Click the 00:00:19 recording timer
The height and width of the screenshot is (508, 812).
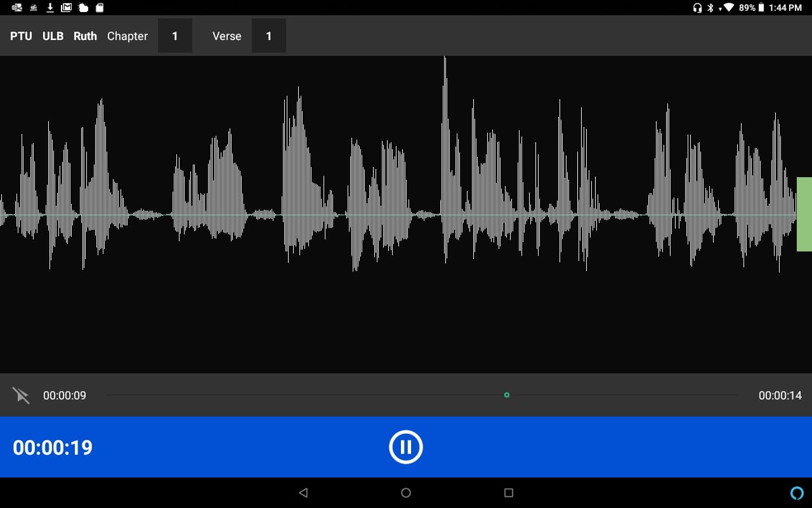(x=53, y=448)
